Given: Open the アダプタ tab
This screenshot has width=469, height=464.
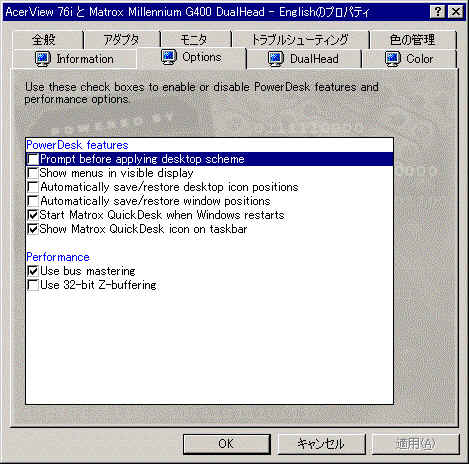Looking at the screenshot, I should (121, 40).
